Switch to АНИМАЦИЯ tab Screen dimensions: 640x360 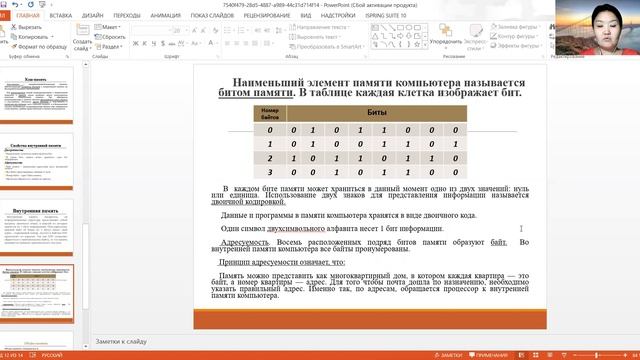click(165, 16)
